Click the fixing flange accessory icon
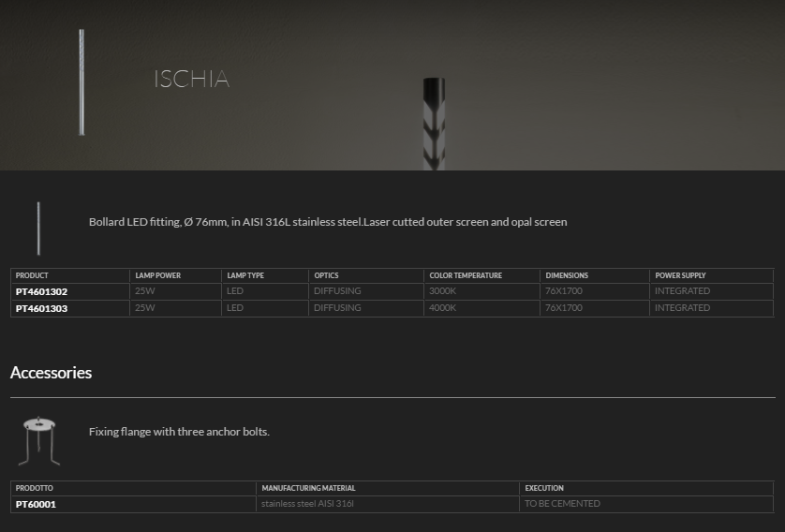Viewport: 785px width, 532px height. click(38, 441)
